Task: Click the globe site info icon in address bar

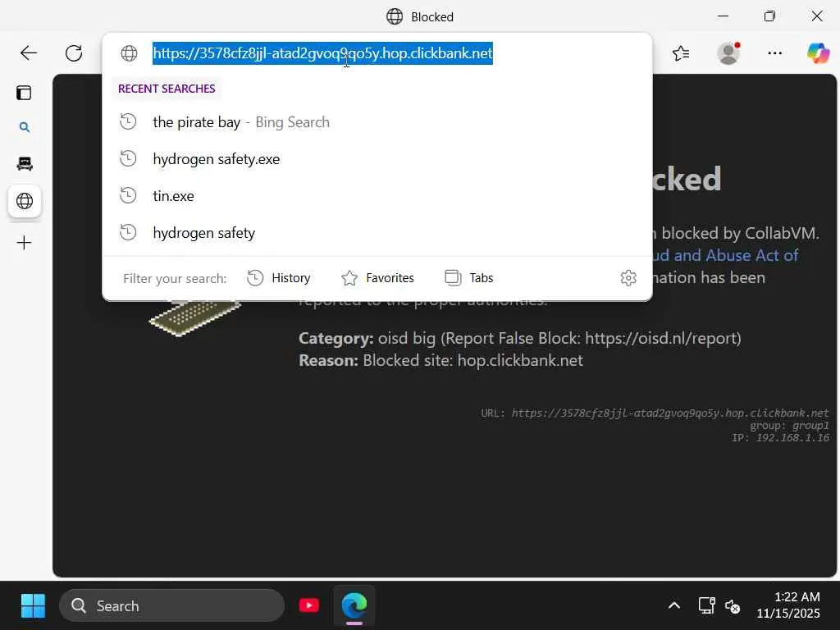Action: tap(129, 53)
